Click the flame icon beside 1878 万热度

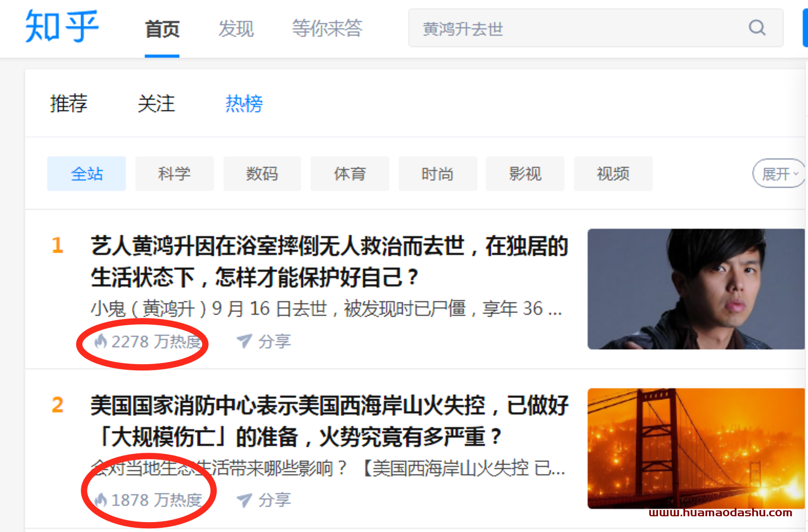click(x=100, y=500)
